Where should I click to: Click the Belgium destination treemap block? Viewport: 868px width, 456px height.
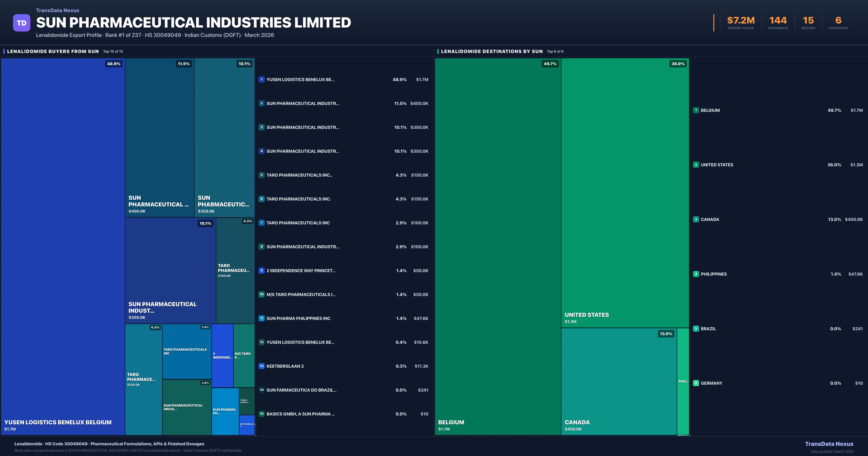coord(498,246)
